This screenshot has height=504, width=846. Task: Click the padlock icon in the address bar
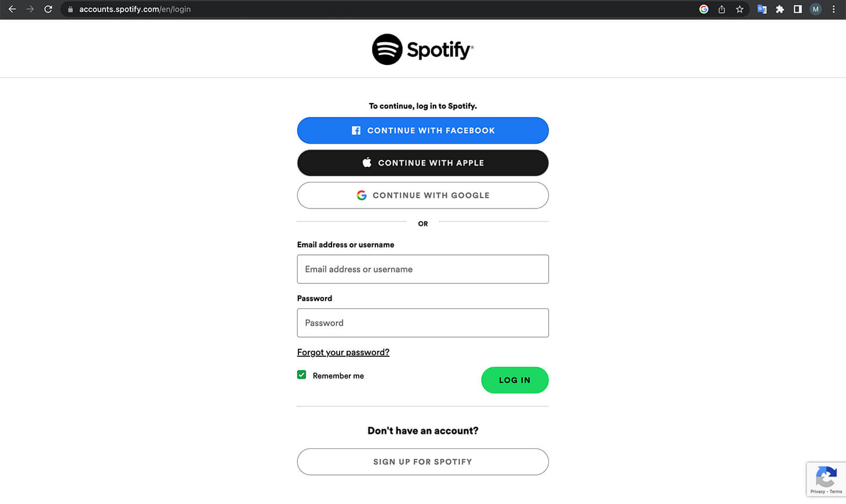point(70,9)
